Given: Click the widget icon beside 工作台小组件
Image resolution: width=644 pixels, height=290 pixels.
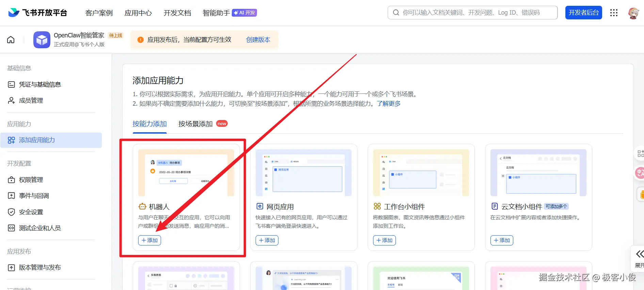Looking at the screenshot, I should pyautogui.click(x=377, y=206).
